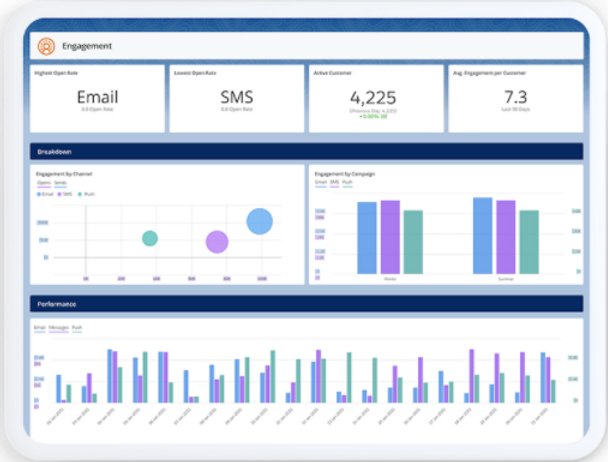This screenshot has height=462, width=608.
Task: Open the Highest Open Rate Email card
Action: click(x=96, y=98)
